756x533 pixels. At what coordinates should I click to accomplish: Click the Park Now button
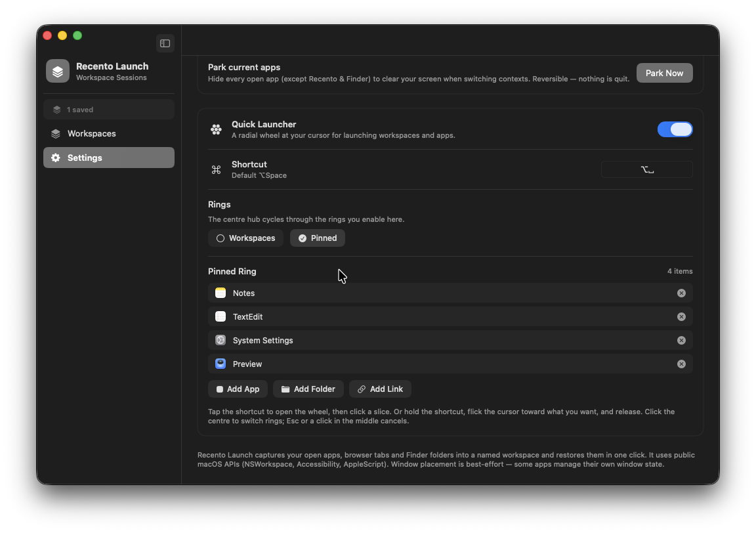664,74
